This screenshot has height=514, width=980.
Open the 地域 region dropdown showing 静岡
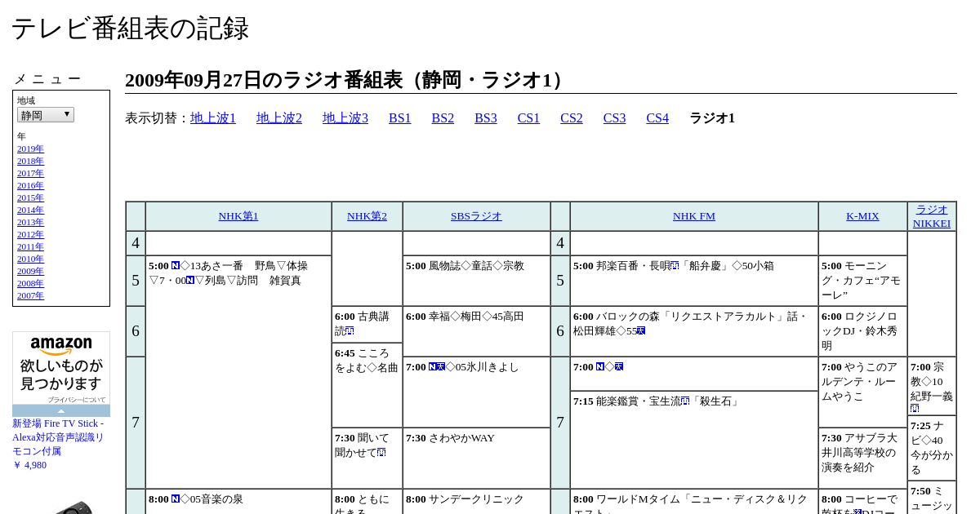(x=46, y=115)
